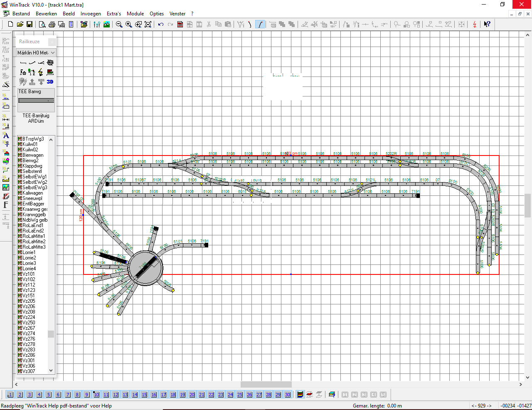Select straight track type in Railkeuze
532x410 pixels.
click(23, 62)
